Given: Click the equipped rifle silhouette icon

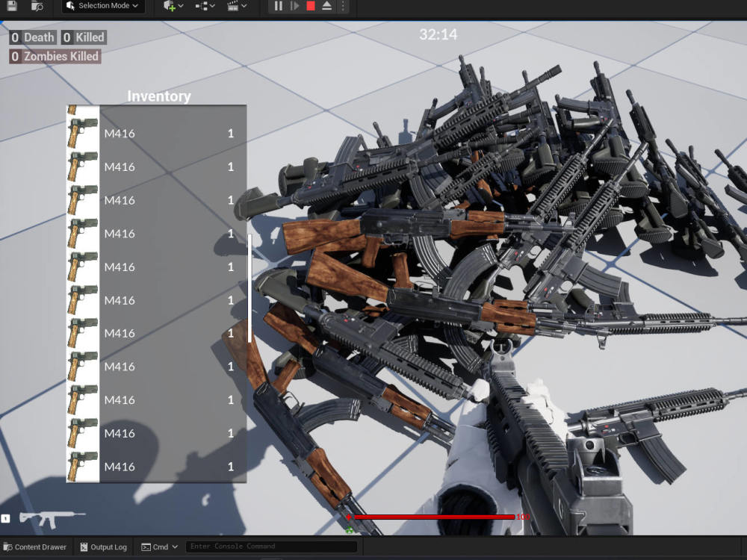Looking at the screenshot, I should (x=52, y=519).
